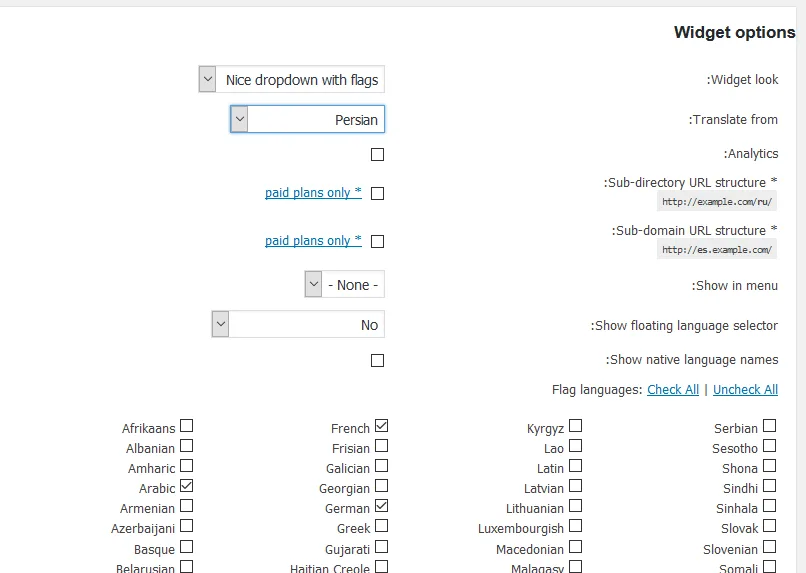Check the Galician language checkbox
Viewport: 806px width, 573px height.
pos(381,466)
